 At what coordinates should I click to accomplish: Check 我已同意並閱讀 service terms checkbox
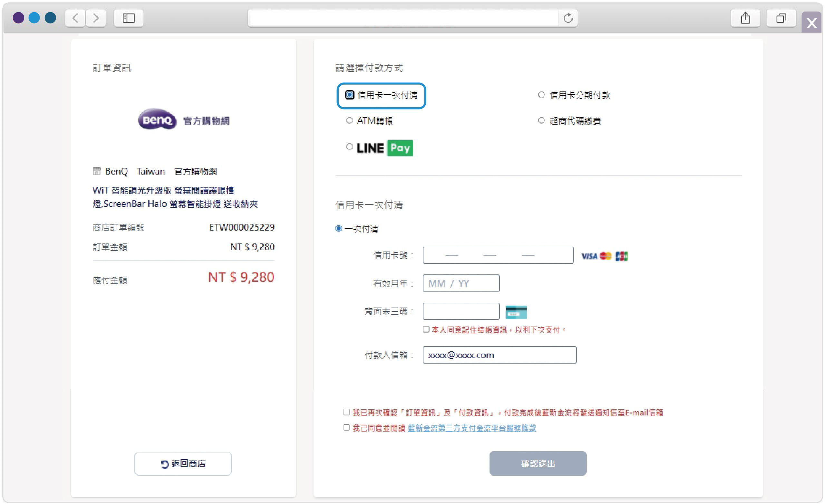[346, 427]
